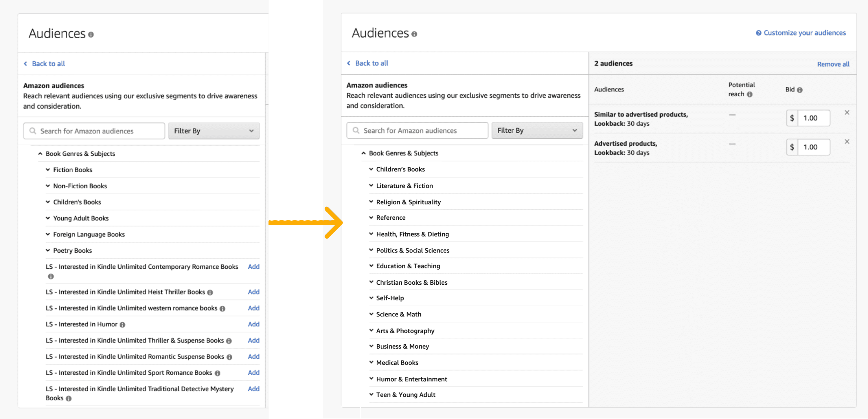The height and width of the screenshot is (419, 868).
Task: Add Kindle Unlimited Thriller & Suspense audience
Action: point(253,341)
